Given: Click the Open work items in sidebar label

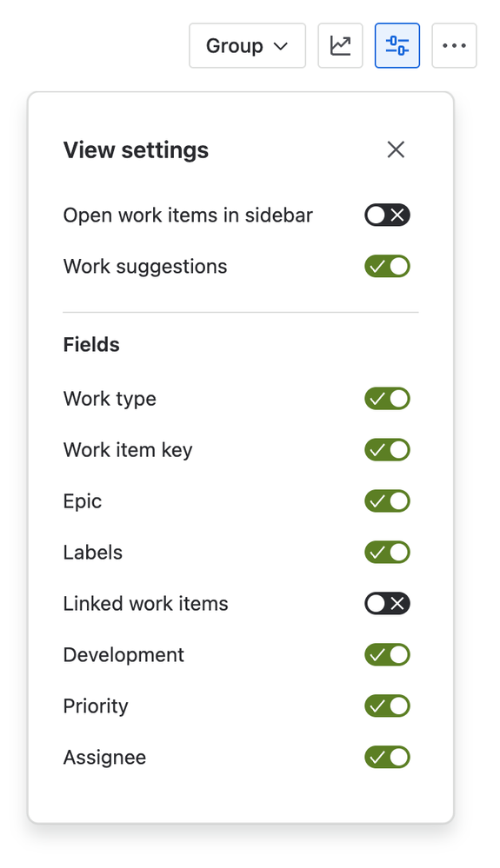Looking at the screenshot, I should [189, 215].
